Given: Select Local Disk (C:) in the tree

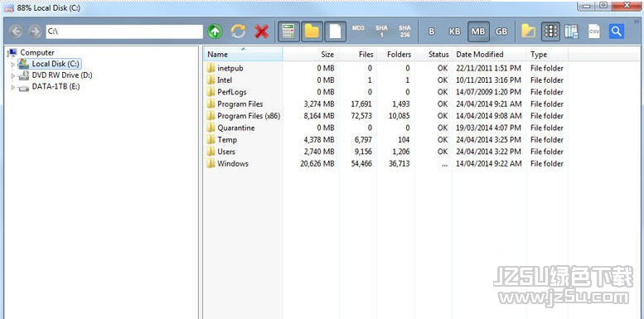Looking at the screenshot, I should click(x=55, y=64).
